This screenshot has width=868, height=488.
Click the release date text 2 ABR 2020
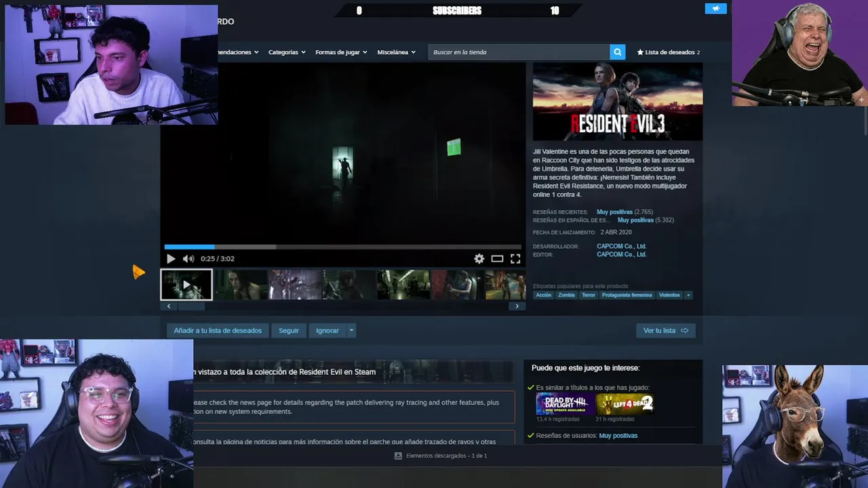point(616,232)
